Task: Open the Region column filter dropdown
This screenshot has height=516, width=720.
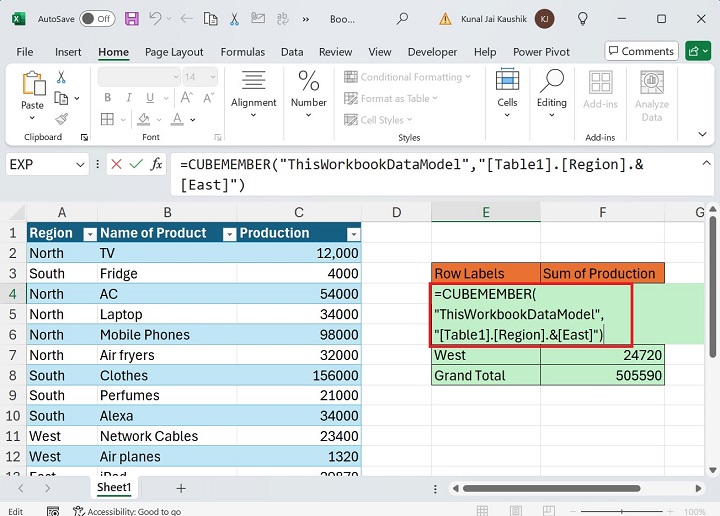Action: 89,233
